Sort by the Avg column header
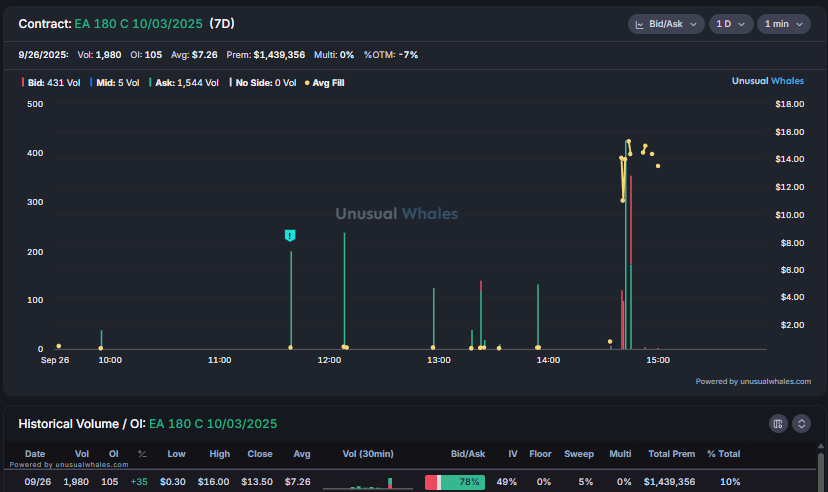This screenshot has height=492, width=828. (x=302, y=454)
